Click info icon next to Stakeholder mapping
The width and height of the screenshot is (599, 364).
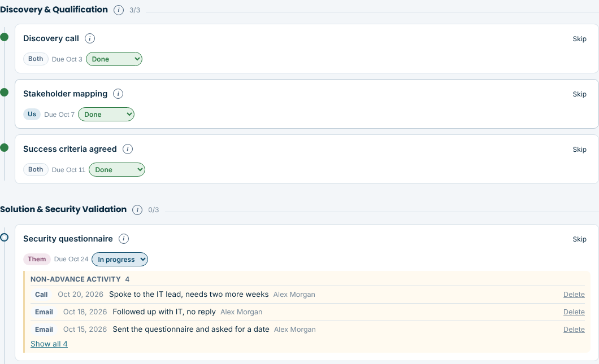click(118, 94)
